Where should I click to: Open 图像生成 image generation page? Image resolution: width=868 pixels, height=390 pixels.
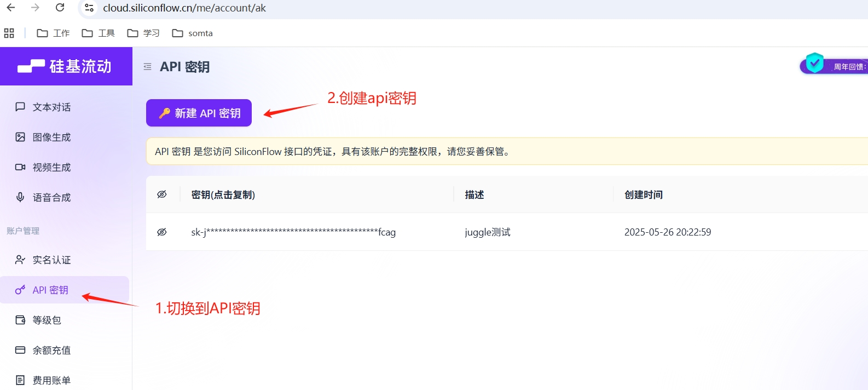(51, 137)
